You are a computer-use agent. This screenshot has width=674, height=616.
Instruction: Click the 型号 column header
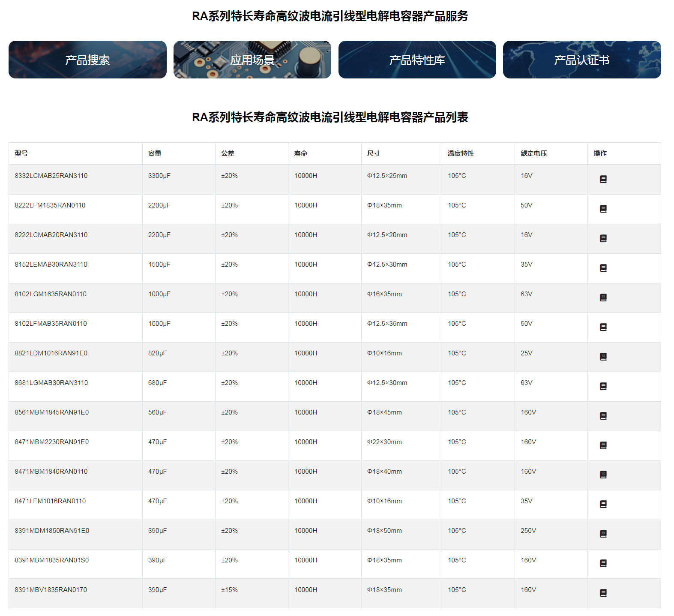pos(21,153)
